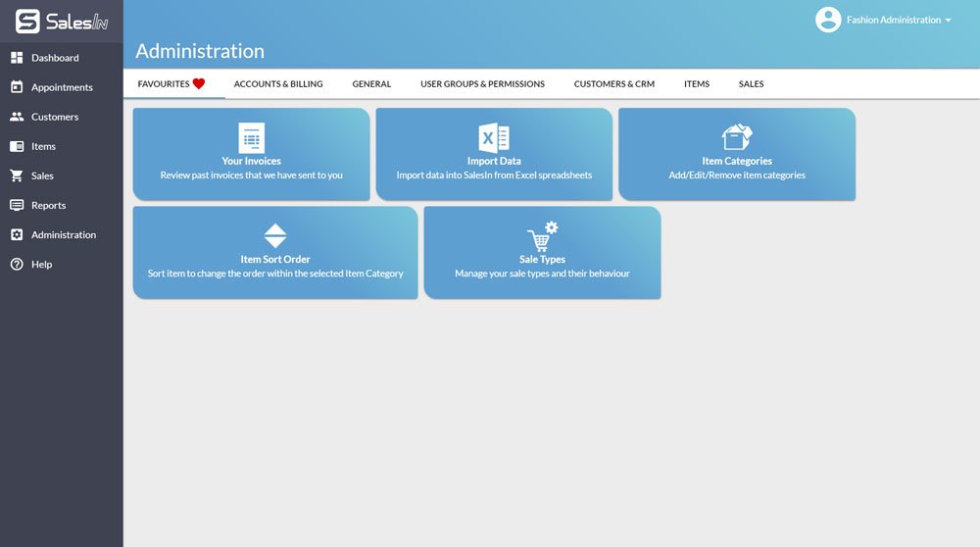Image resolution: width=980 pixels, height=547 pixels.
Task: Select the General tab
Action: [x=371, y=83]
